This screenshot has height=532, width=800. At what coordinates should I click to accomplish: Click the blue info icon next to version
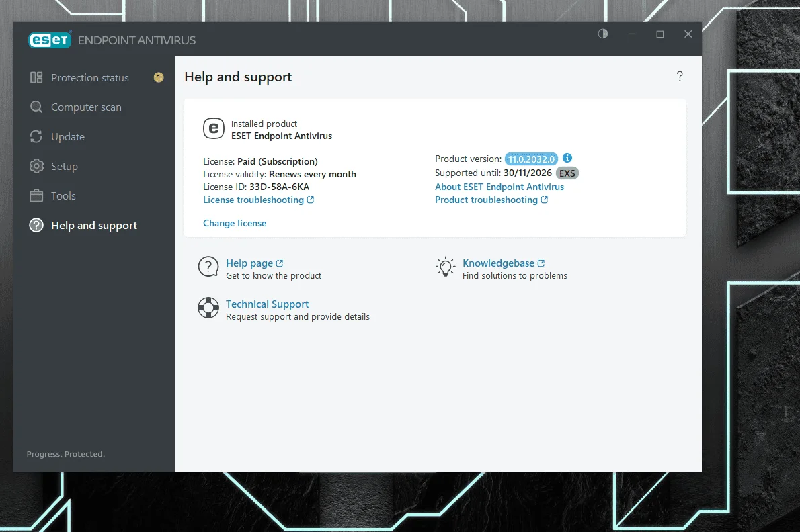tap(567, 158)
